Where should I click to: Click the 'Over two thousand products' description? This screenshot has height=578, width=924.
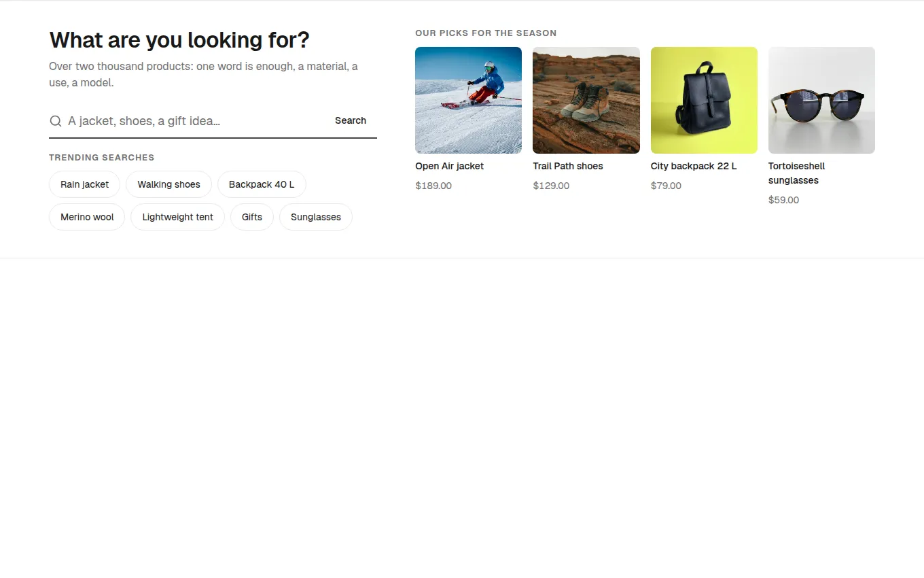point(203,75)
